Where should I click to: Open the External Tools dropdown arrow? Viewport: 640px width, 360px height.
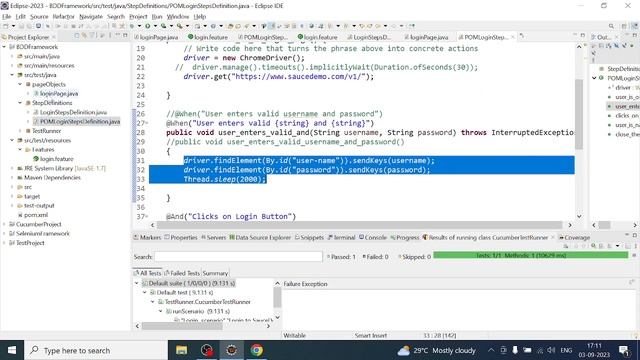tap(187, 26)
